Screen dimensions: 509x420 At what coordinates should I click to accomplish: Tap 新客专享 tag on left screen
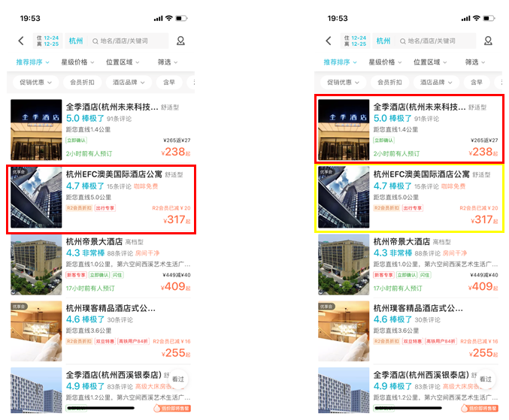(76, 275)
